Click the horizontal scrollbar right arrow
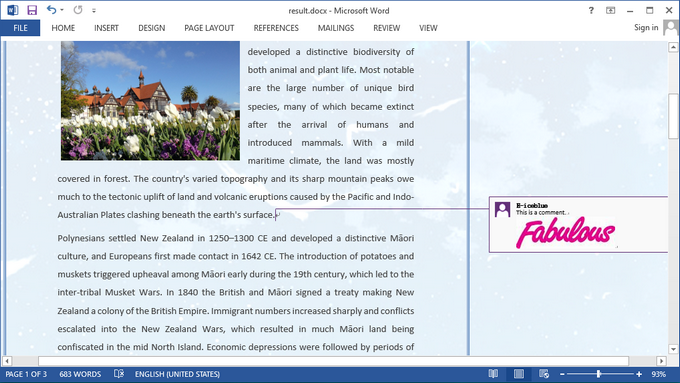The width and height of the screenshot is (680, 383). (x=661, y=361)
